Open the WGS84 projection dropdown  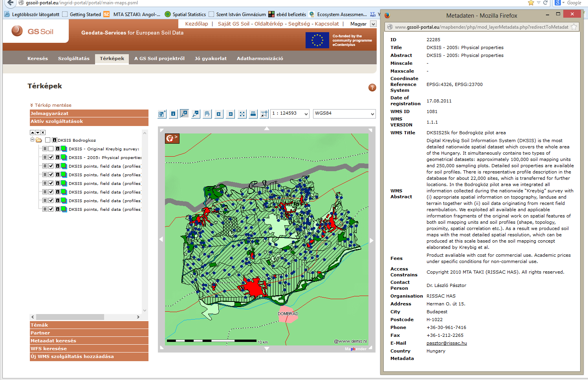point(344,113)
